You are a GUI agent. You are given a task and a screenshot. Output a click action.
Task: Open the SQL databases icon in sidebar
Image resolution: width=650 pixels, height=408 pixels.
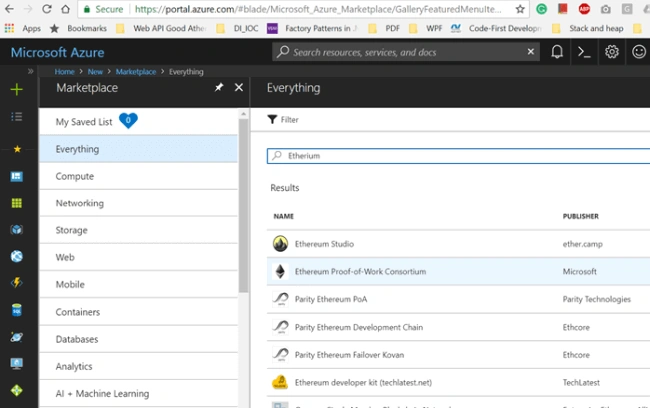pos(17,310)
